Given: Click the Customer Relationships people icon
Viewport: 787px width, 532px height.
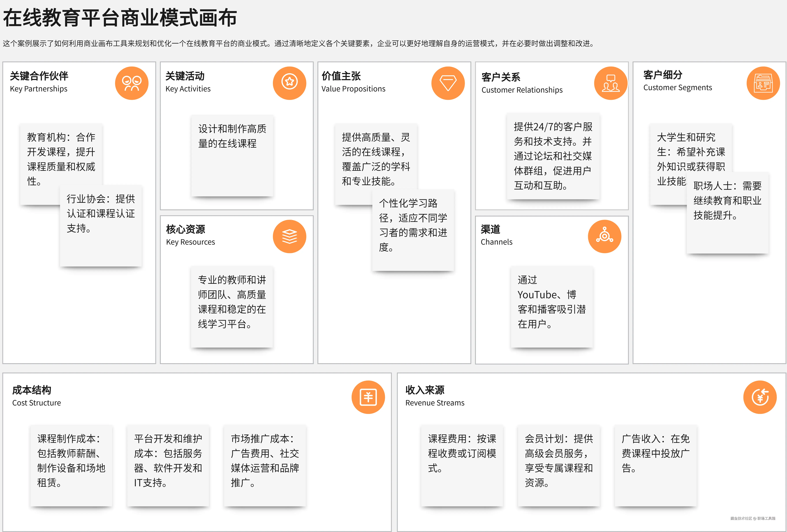Looking at the screenshot, I should 611,83.
